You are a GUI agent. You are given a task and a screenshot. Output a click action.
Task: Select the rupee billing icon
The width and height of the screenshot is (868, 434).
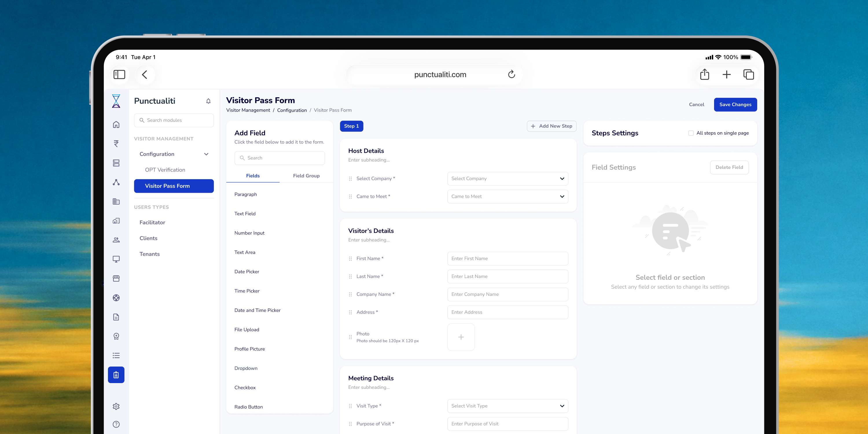click(x=116, y=144)
